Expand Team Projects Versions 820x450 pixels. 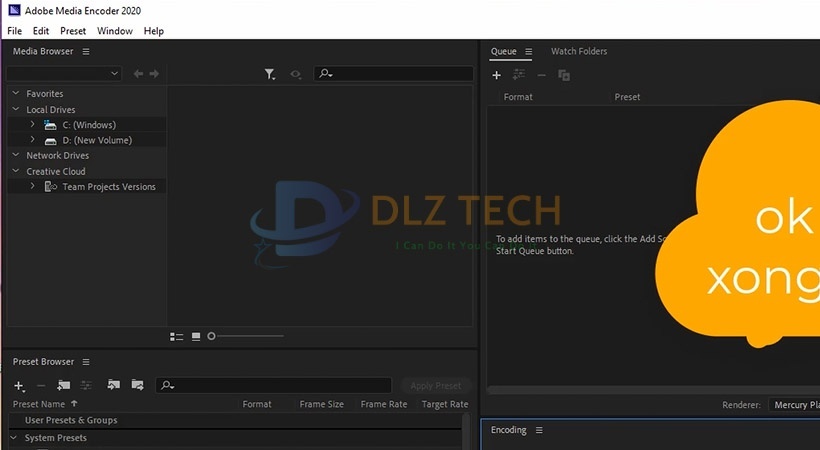(x=32, y=186)
